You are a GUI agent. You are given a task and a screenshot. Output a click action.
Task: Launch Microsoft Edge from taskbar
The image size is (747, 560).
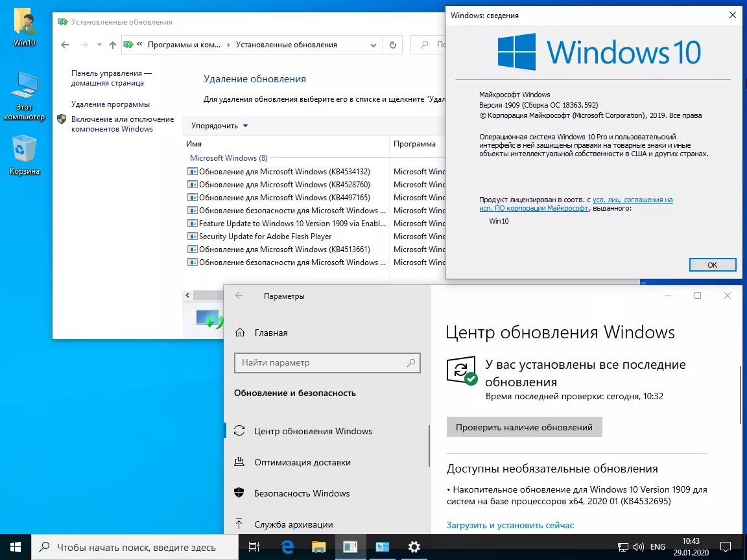pyautogui.click(x=287, y=547)
